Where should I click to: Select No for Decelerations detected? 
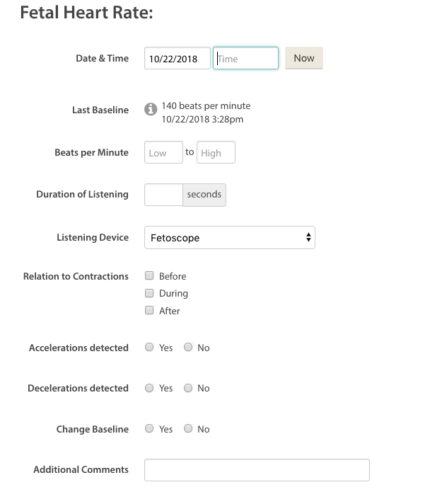188,388
